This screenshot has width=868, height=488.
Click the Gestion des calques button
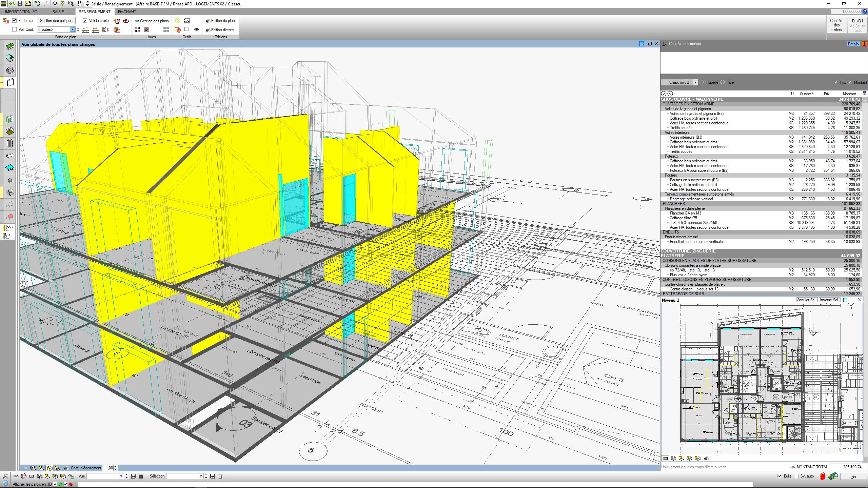point(56,21)
